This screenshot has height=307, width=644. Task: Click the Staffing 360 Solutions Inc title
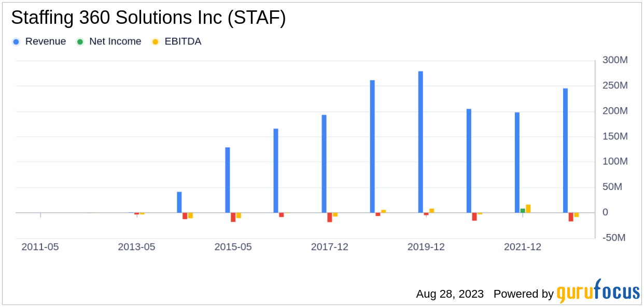click(x=148, y=19)
